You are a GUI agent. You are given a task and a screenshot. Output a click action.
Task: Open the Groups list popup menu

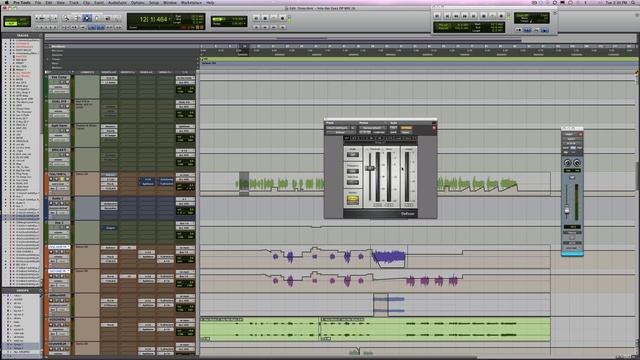(x=40, y=291)
